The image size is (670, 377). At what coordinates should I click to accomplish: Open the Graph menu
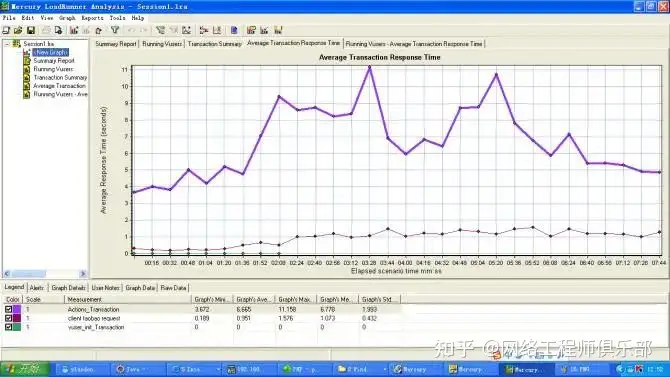coord(67,18)
